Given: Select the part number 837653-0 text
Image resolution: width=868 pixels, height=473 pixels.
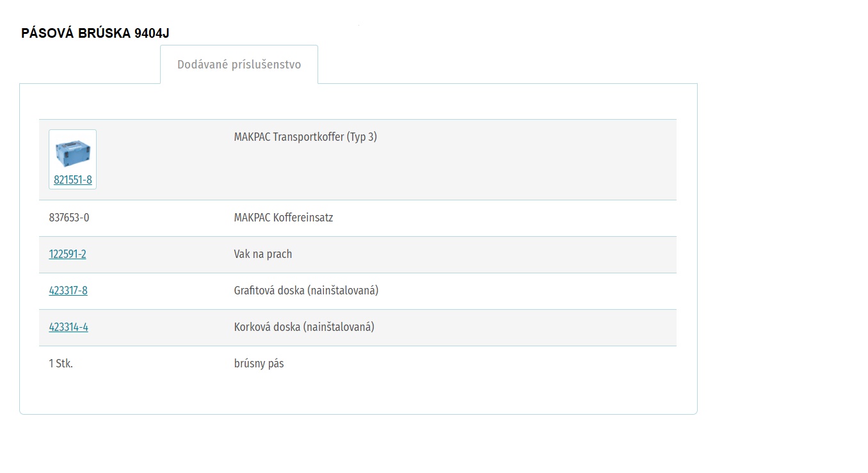Looking at the screenshot, I should [69, 218].
